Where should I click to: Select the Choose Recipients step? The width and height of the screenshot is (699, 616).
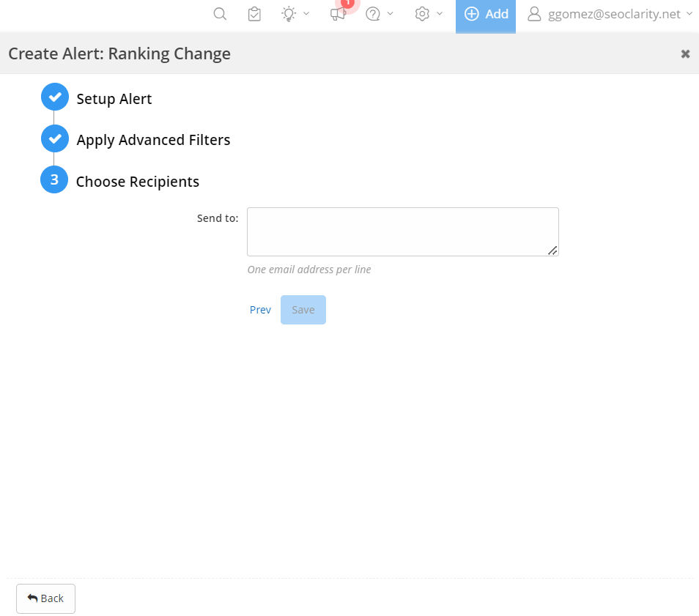click(137, 182)
